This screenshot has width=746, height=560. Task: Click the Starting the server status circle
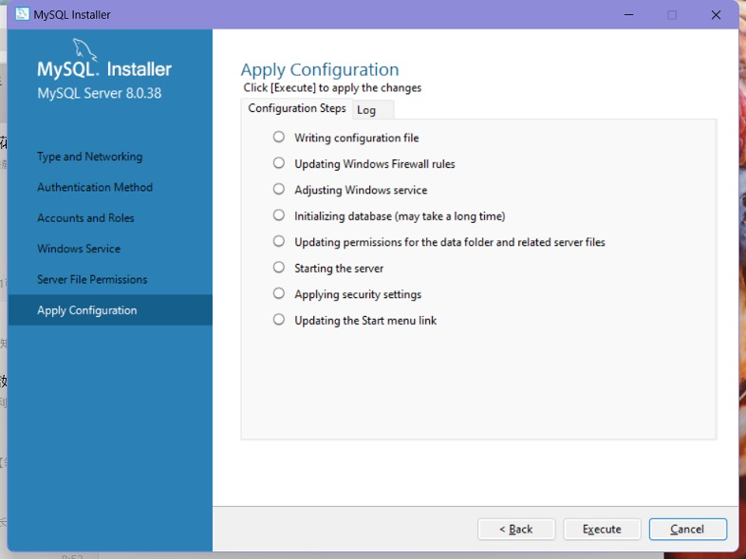[x=279, y=268]
